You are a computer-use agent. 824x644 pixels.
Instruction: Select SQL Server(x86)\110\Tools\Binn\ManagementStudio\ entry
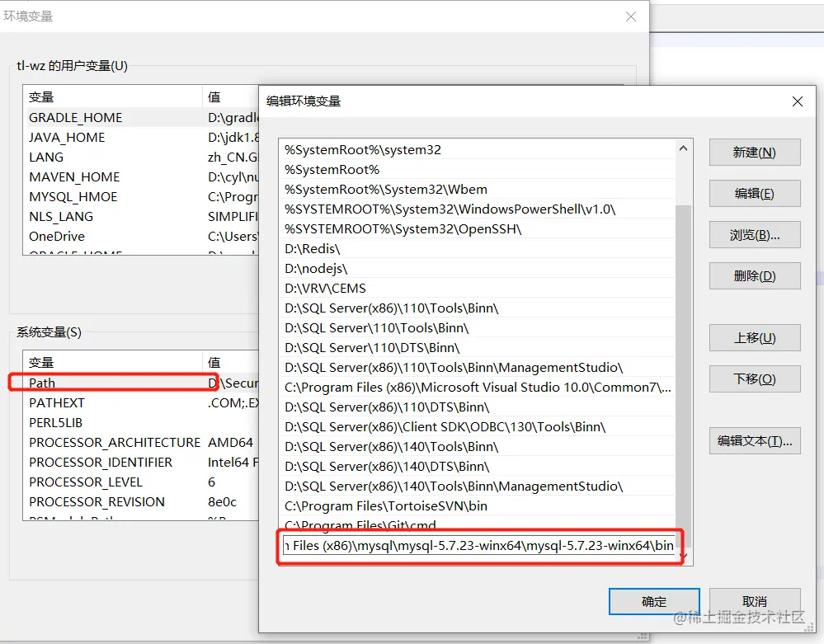point(478,367)
